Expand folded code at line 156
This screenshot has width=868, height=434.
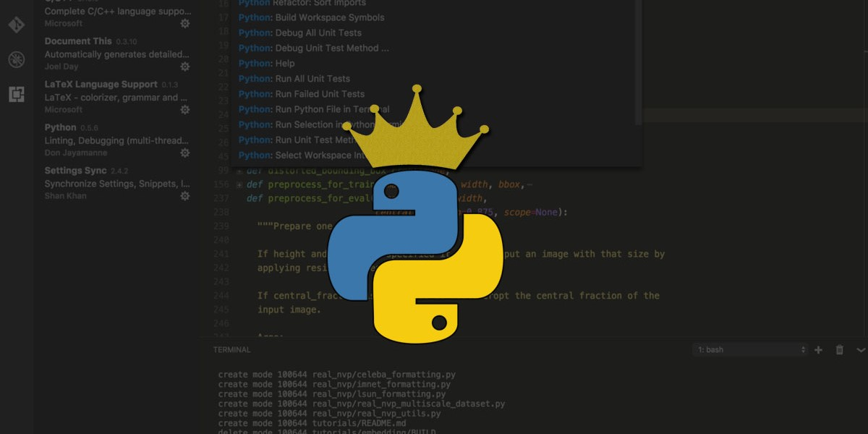click(x=239, y=184)
